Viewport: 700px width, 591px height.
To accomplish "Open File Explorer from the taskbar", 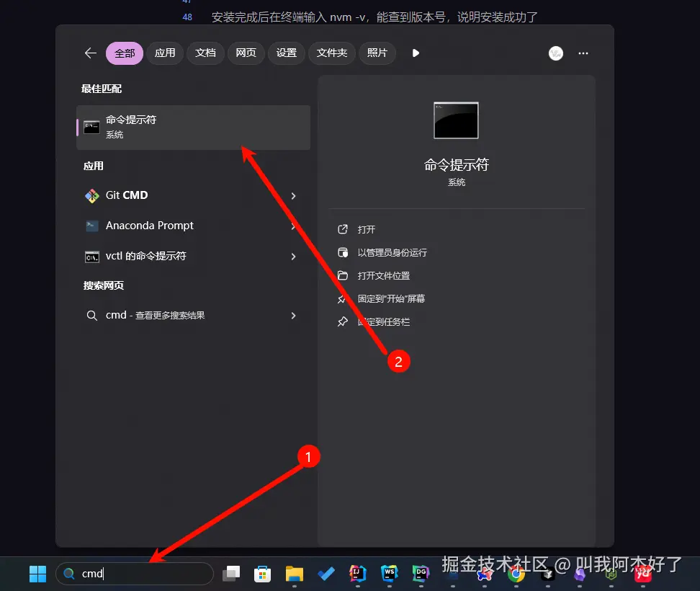I will [x=295, y=574].
